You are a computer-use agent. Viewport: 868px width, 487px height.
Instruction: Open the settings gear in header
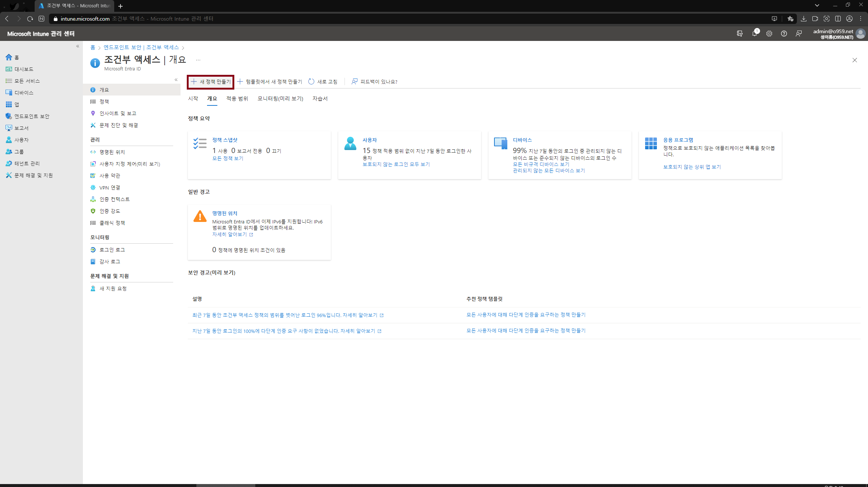[x=769, y=34]
